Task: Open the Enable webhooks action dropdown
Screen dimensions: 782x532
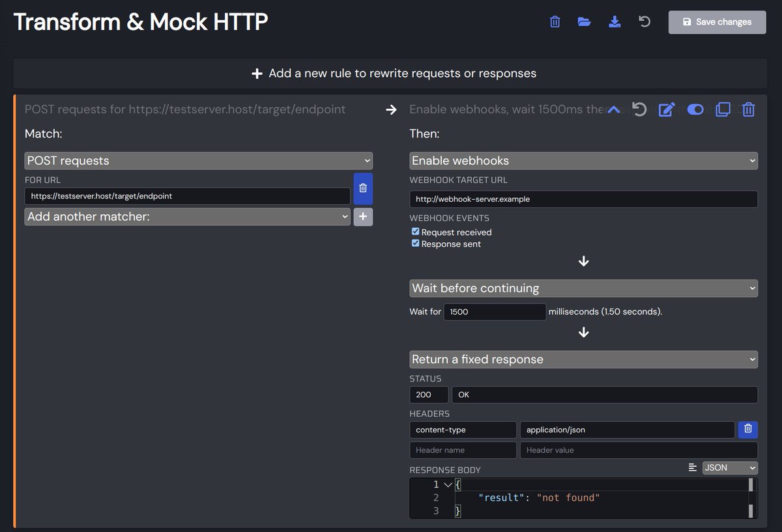Action: tap(583, 160)
